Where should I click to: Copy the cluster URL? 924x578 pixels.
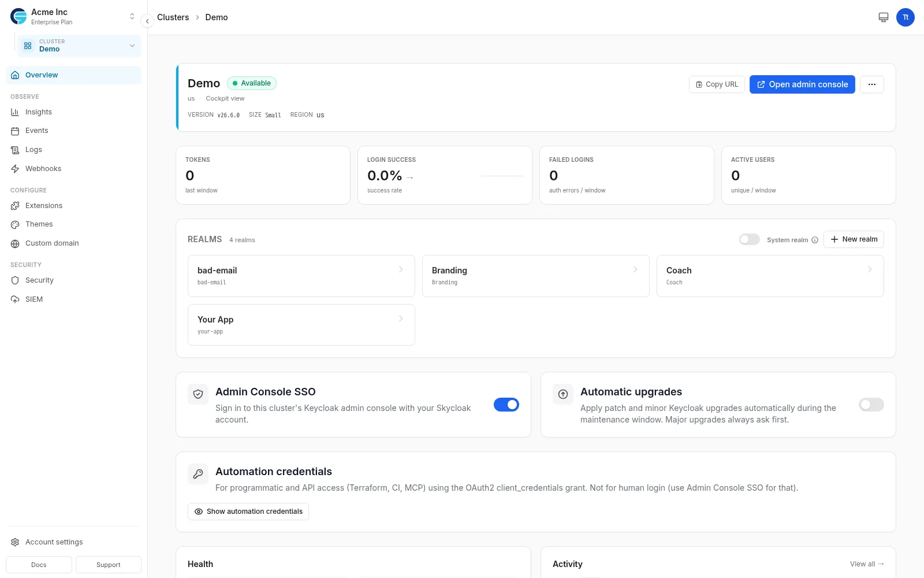(717, 84)
